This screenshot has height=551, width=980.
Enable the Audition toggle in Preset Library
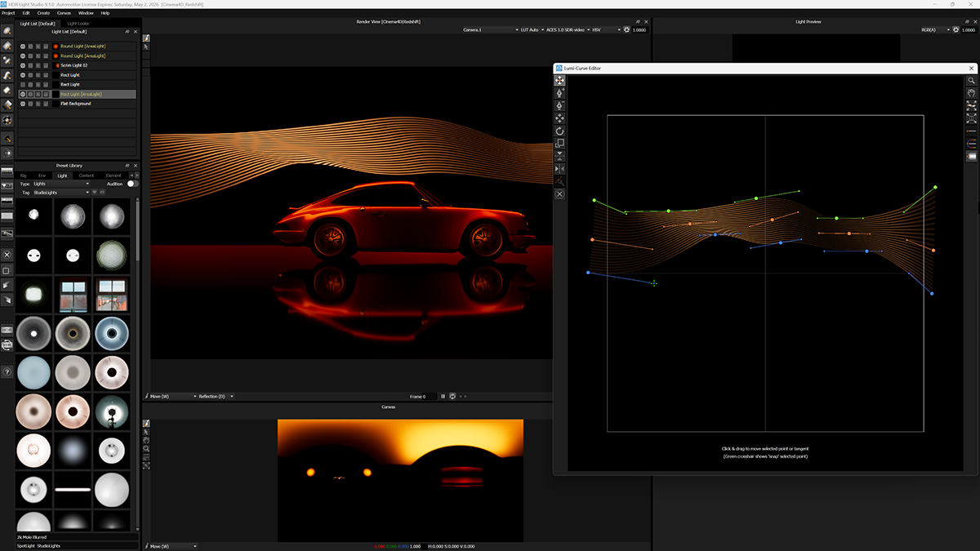131,184
